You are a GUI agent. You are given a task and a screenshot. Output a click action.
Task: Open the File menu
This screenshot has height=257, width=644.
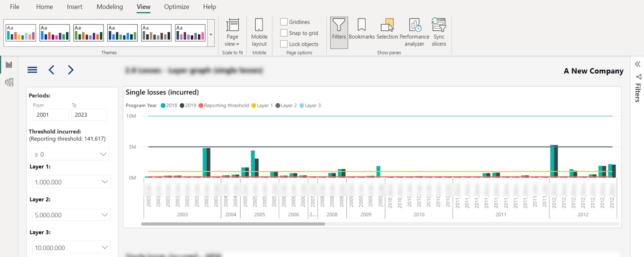(x=14, y=7)
